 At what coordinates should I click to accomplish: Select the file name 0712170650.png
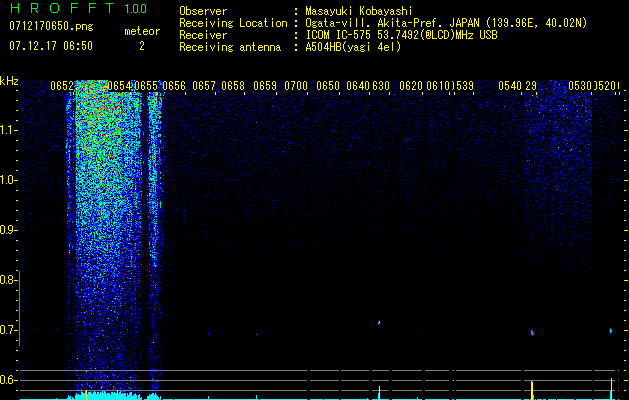pyautogui.click(x=51, y=27)
